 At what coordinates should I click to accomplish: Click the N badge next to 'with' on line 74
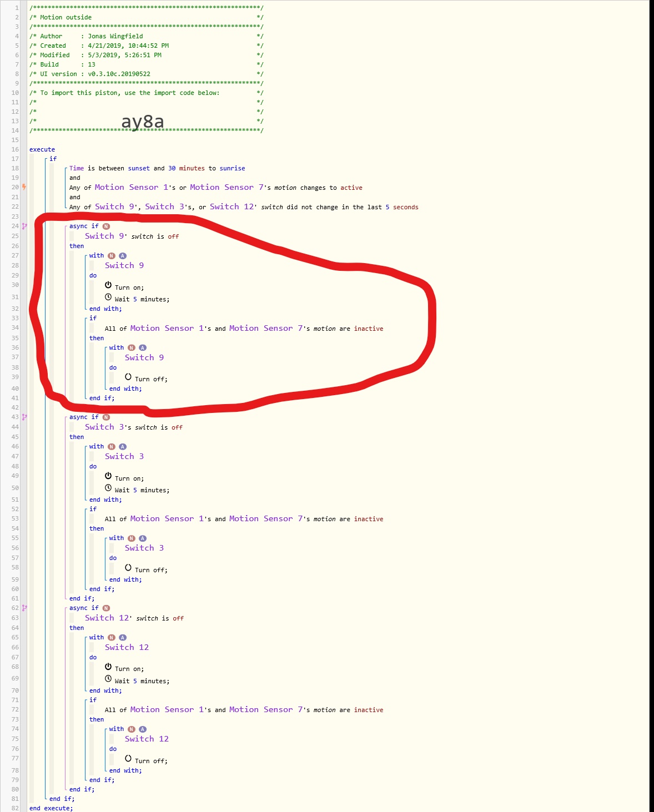point(132,729)
